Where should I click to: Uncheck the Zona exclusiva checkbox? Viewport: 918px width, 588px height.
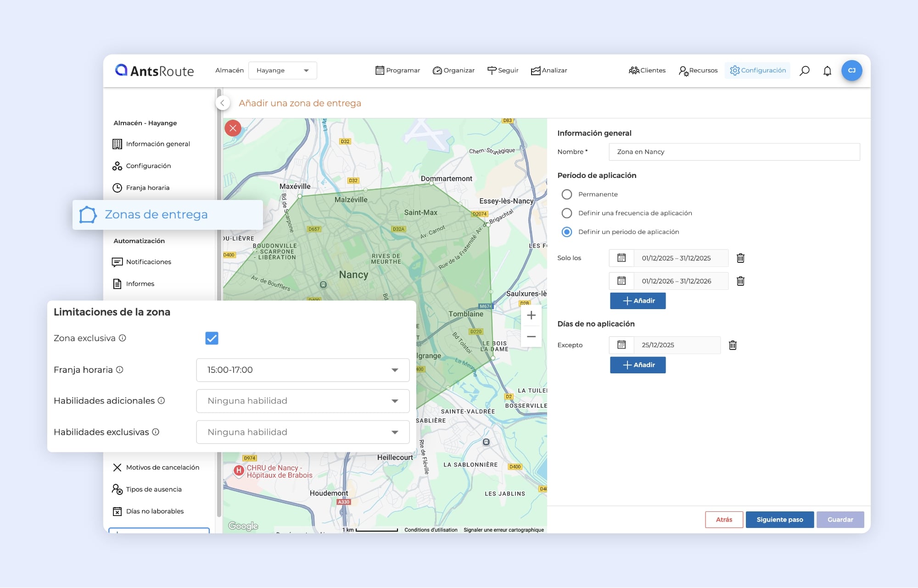212,338
